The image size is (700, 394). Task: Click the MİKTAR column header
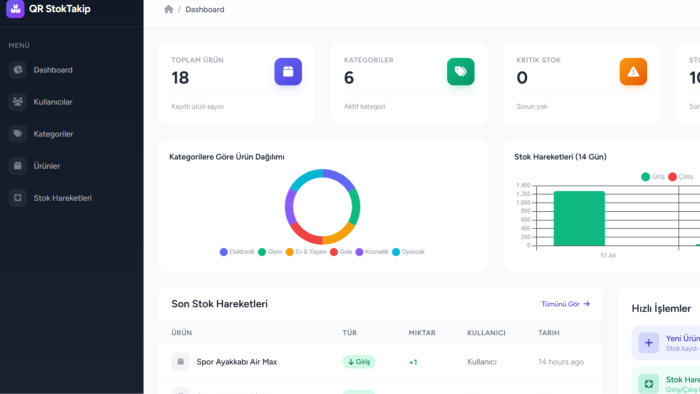coord(422,333)
